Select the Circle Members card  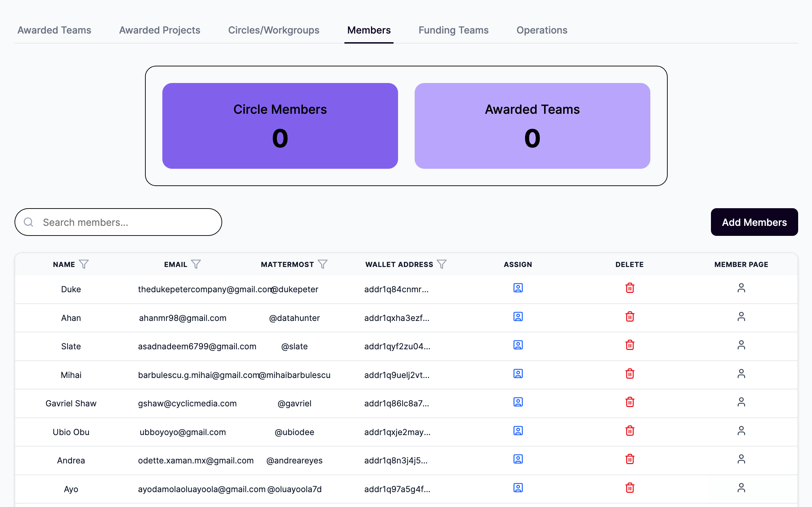pos(280,126)
